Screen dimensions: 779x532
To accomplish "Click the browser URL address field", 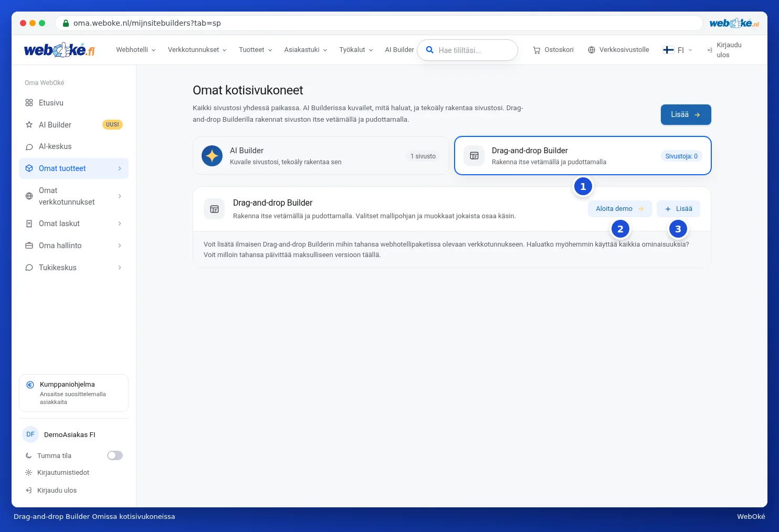I will (378, 23).
